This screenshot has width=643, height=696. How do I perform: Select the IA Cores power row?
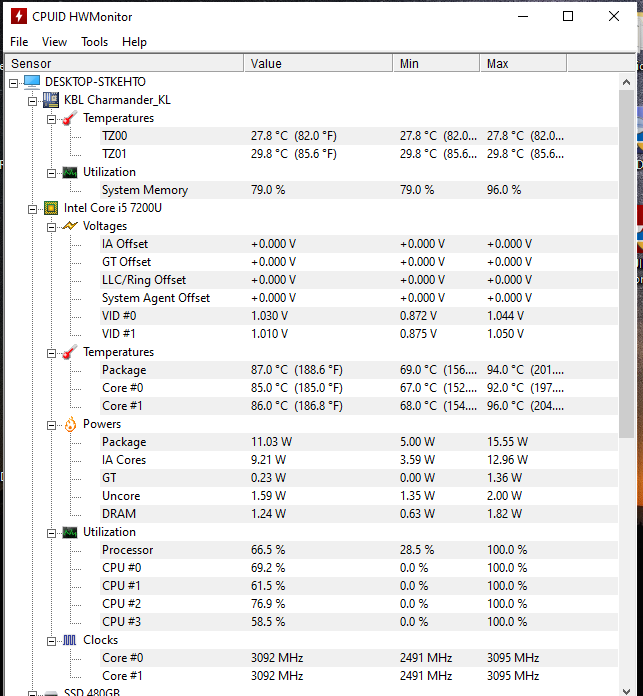(x=359, y=460)
